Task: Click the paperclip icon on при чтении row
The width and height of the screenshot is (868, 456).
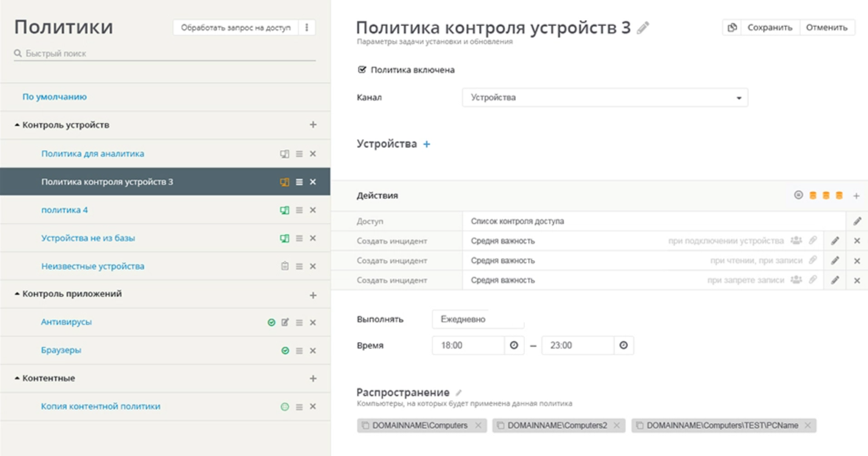Action: pos(813,260)
